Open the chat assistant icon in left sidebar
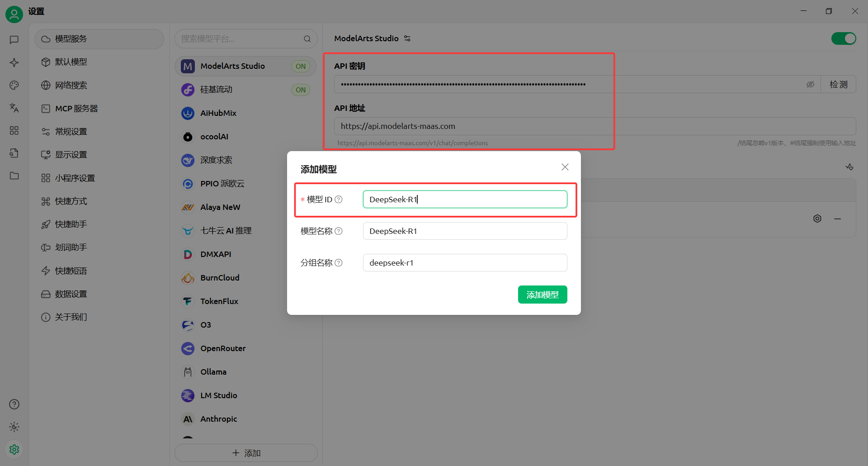Image resolution: width=868 pixels, height=466 pixels. click(14, 40)
